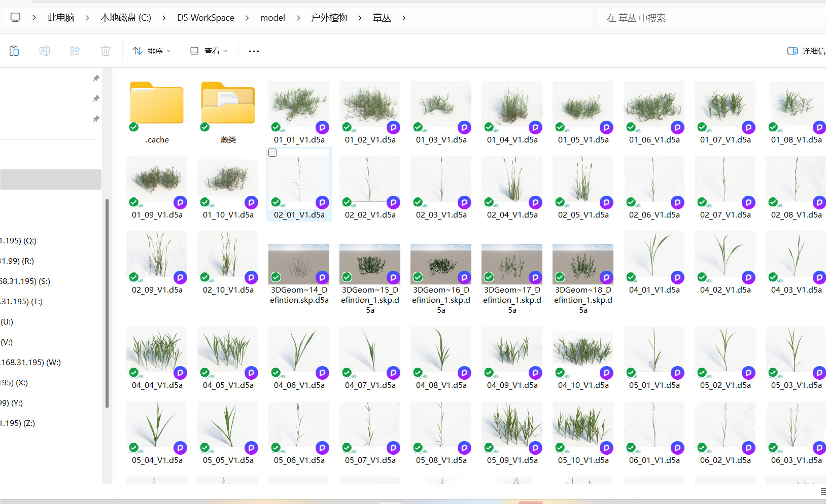Screen dimensions: 826x504
Task: Click the This PC monitor icon
Action: tap(15, 18)
